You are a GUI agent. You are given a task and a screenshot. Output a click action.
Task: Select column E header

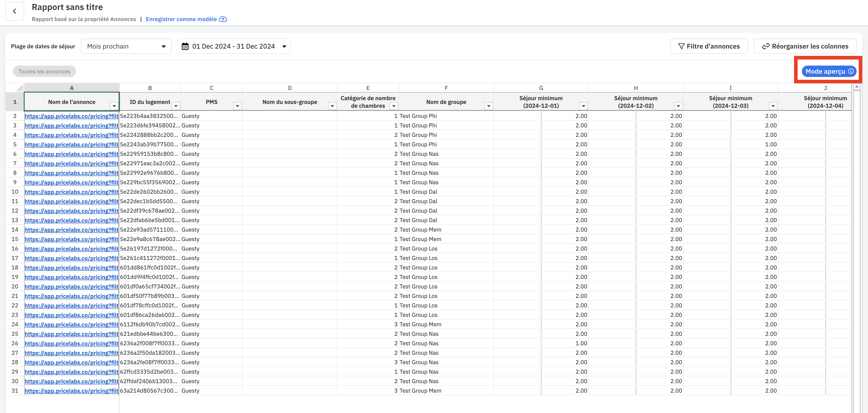tap(368, 88)
